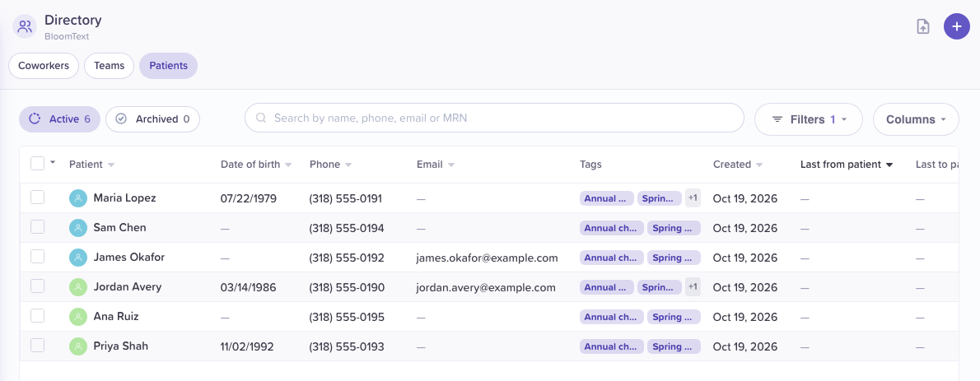The image size is (980, 381).
Task: Add a new patient with plus button
Action: pos(956,27)
